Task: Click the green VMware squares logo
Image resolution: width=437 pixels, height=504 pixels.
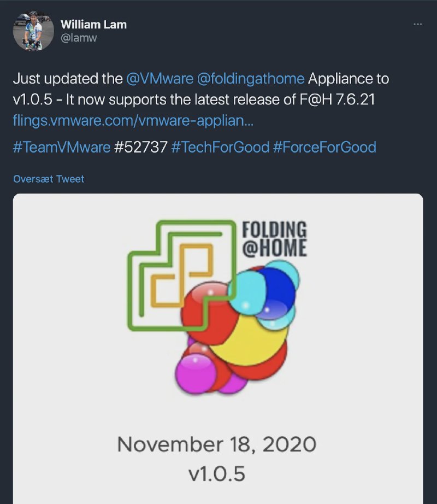Action: (181, 276)
